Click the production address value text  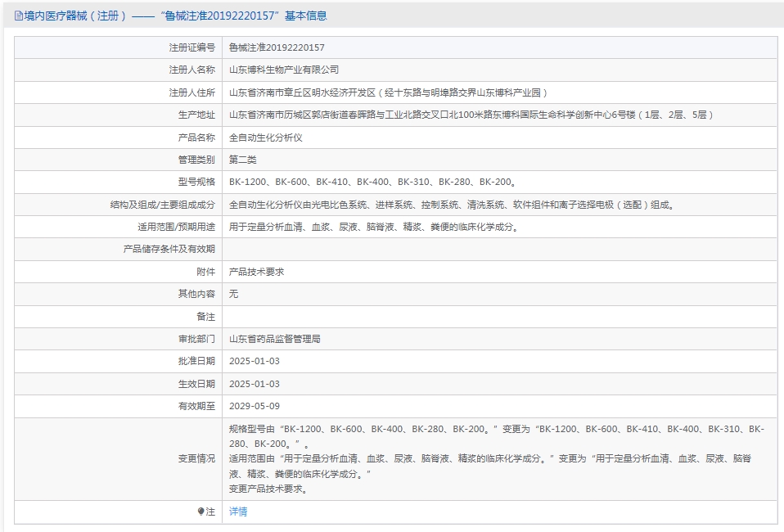coord(471,115)
